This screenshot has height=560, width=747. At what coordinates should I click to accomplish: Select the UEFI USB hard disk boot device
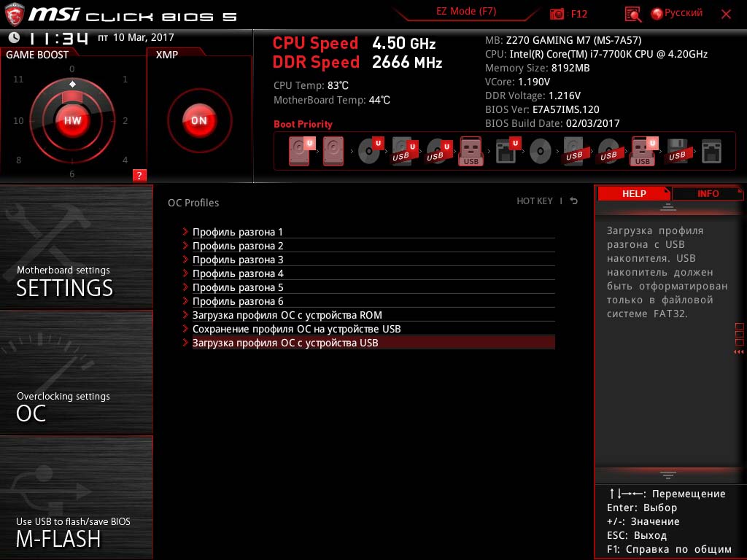point(404,151)
